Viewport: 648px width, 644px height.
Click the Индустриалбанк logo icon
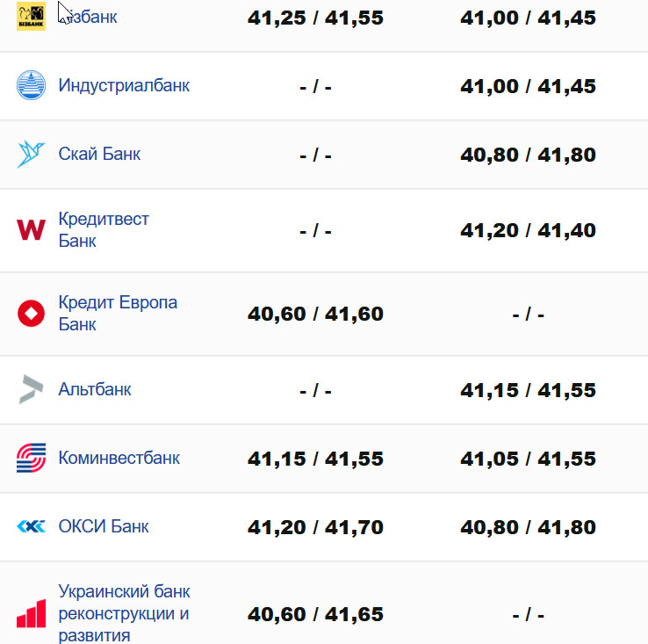(x=31, y=86)
